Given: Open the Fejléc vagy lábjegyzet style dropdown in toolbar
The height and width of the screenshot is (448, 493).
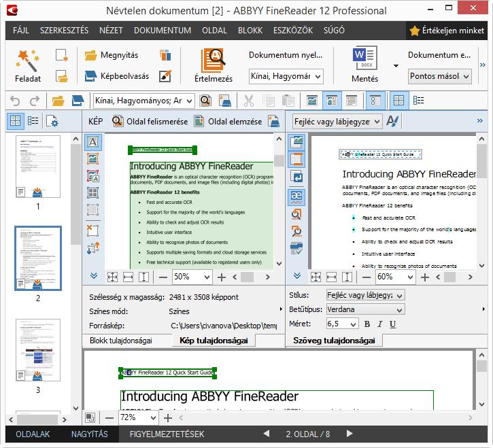Looking at the screenshot, I should (337, 122).
